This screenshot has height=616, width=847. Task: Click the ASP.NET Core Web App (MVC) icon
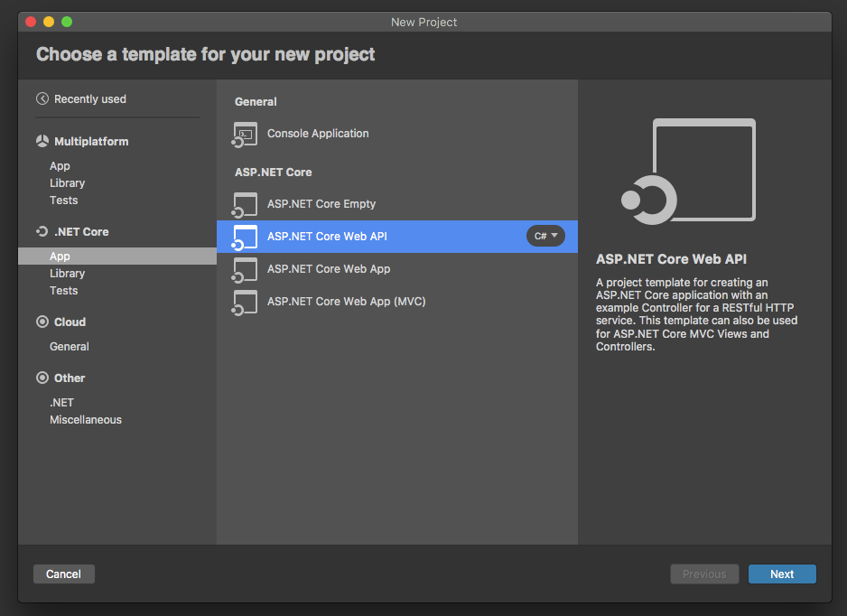245,302
